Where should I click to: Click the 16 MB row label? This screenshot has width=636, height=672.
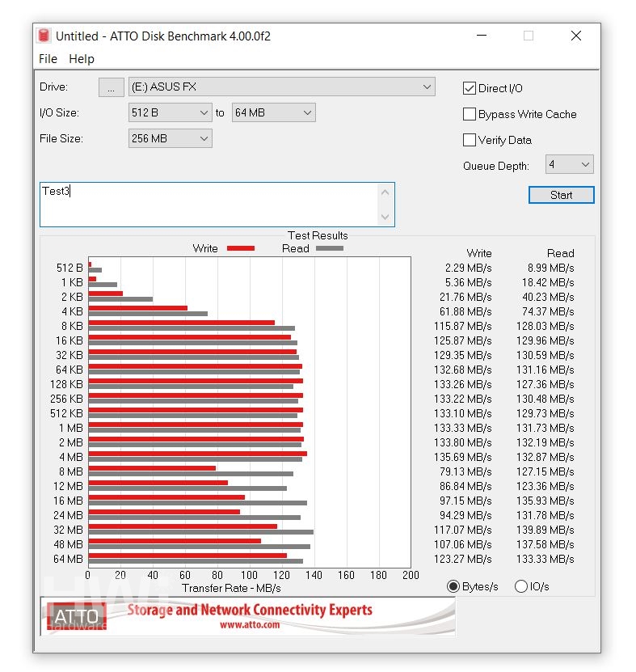tap(68, 501)
